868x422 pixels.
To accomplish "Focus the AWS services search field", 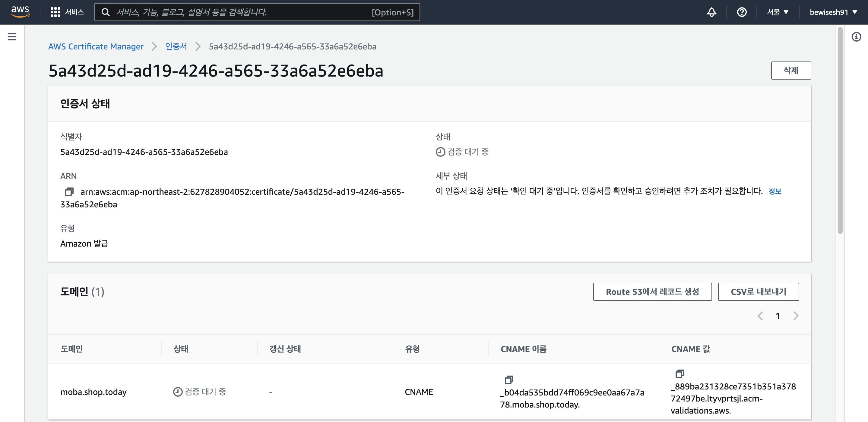I will (x=257, y=12).
